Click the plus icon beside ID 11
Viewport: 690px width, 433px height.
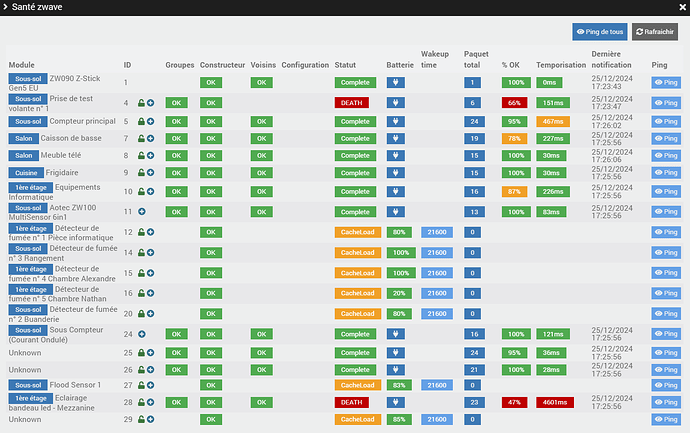[x=142, y=211]
